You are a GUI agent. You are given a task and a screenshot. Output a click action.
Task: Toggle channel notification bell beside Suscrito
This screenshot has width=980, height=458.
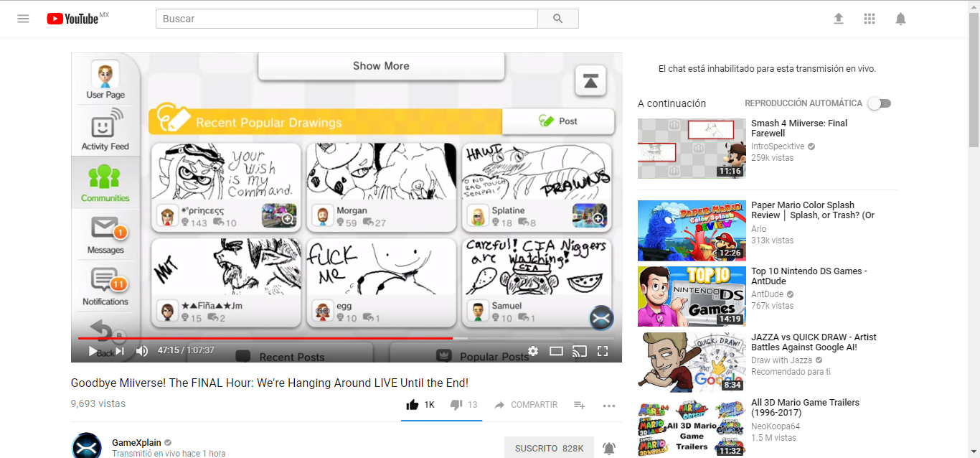(x=609, y=449)
